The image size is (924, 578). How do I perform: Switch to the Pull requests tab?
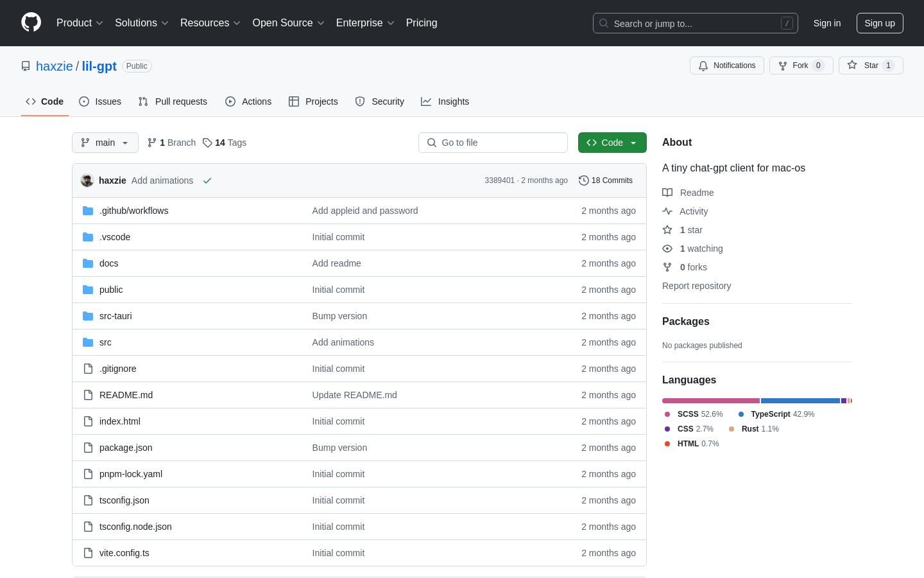[173, 101]
